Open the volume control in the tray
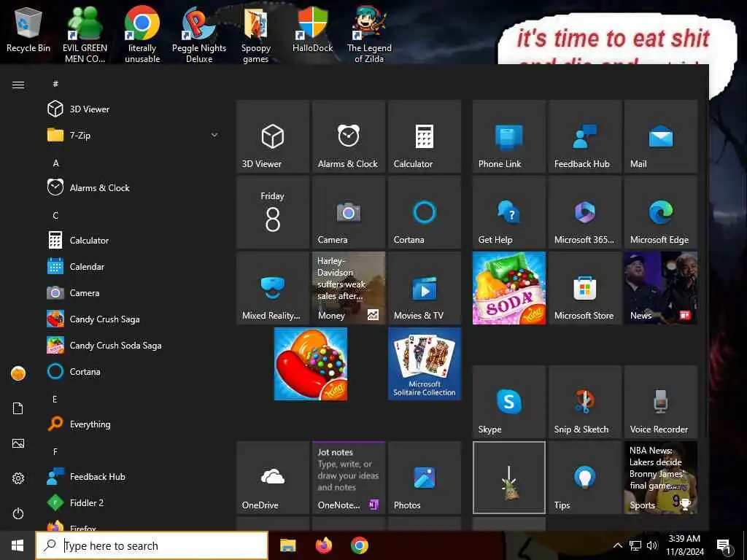 (x=652, y=545)
